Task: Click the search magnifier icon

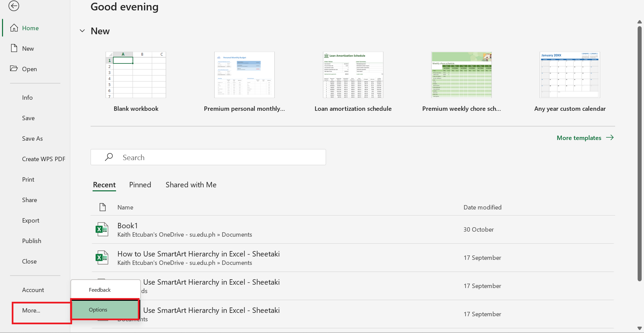Action: pos(109,157)
